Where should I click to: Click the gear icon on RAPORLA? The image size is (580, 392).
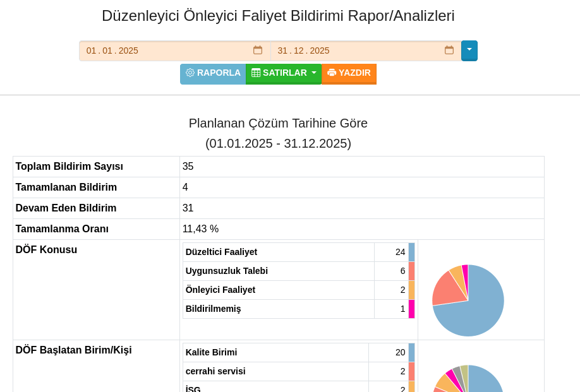click(190, 73)
